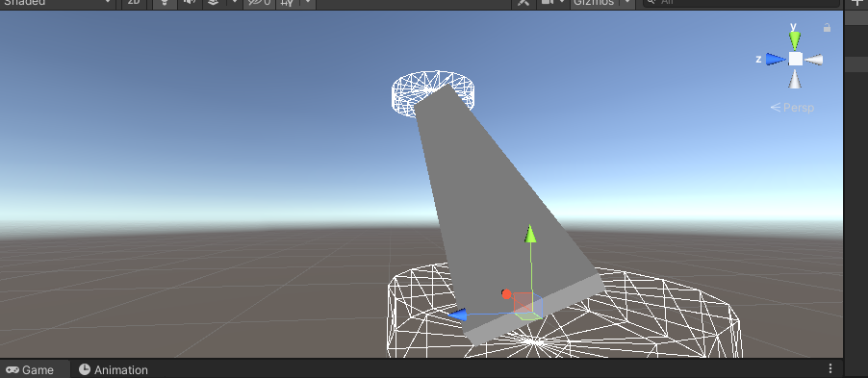Open Shaded draw mode dropdown
The width and height of the screenshot is (868, 378).
57,3
